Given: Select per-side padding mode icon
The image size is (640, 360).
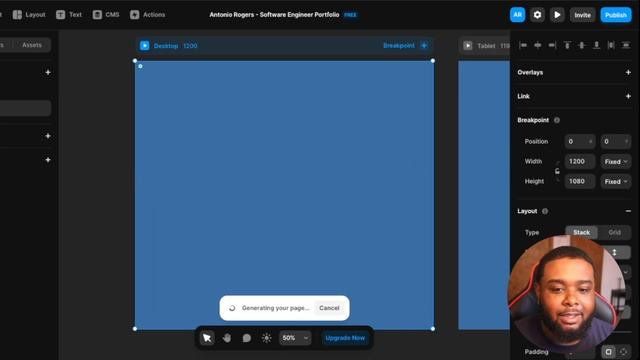Looking at the screenshot, I should (x=623, y=351).
